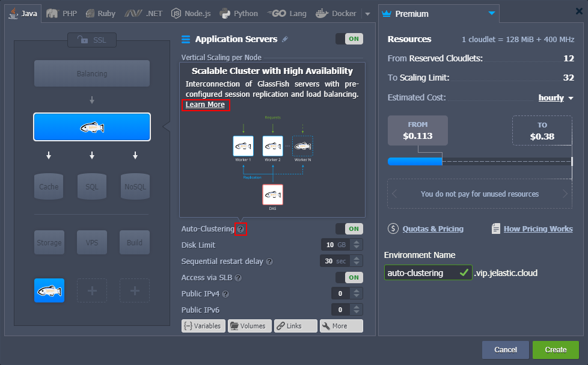Toggle Access via SLB switch
This screenshot has height=365, width=588.
[x=349, y=278]
